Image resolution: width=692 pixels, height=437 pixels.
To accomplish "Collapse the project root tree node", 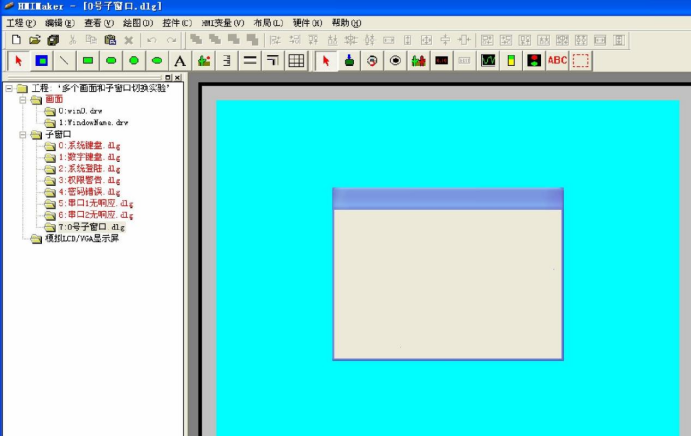I will point(9,89).
